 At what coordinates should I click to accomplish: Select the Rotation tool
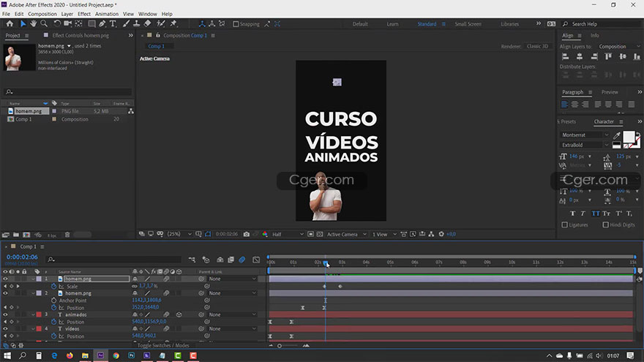[x=57, y=24]
